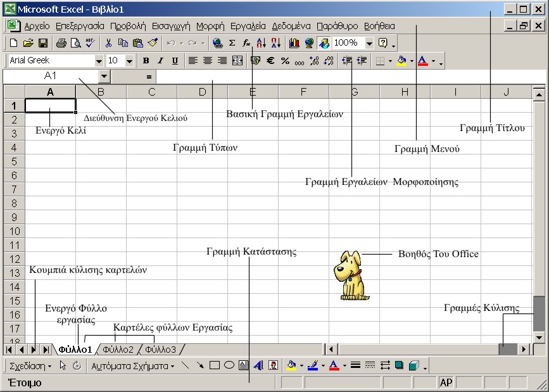Toggle Underline formatting
The height and width of the screenshot is (392, 549).
click(175, 61)
